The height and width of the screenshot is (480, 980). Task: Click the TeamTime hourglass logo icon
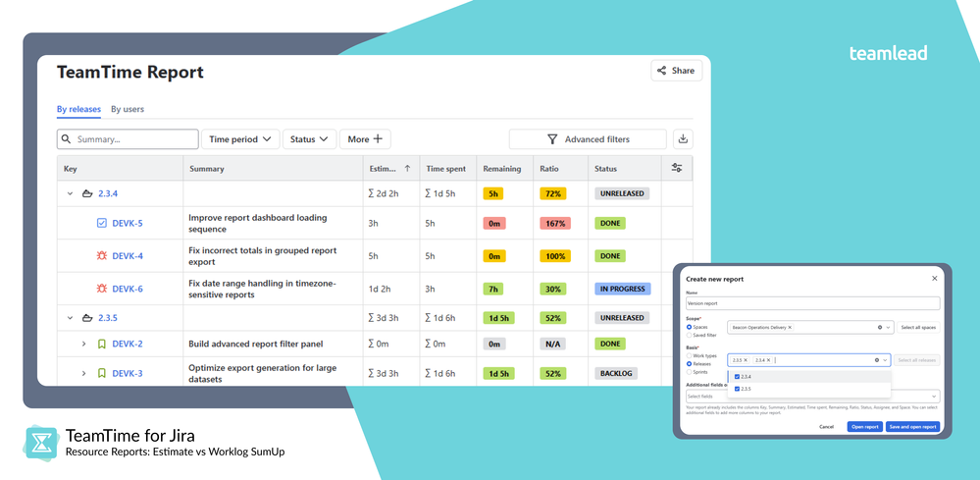coord(41,442)
